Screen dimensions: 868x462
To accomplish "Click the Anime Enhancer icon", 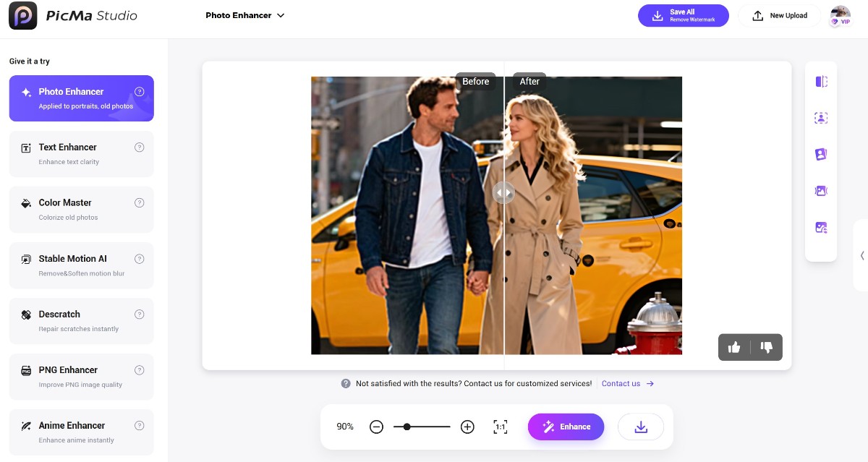I will [x=26, y=426].
